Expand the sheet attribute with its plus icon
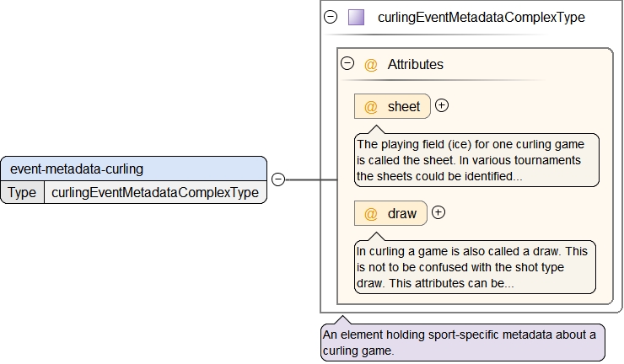624x364 pixels. tap(441, 106)
